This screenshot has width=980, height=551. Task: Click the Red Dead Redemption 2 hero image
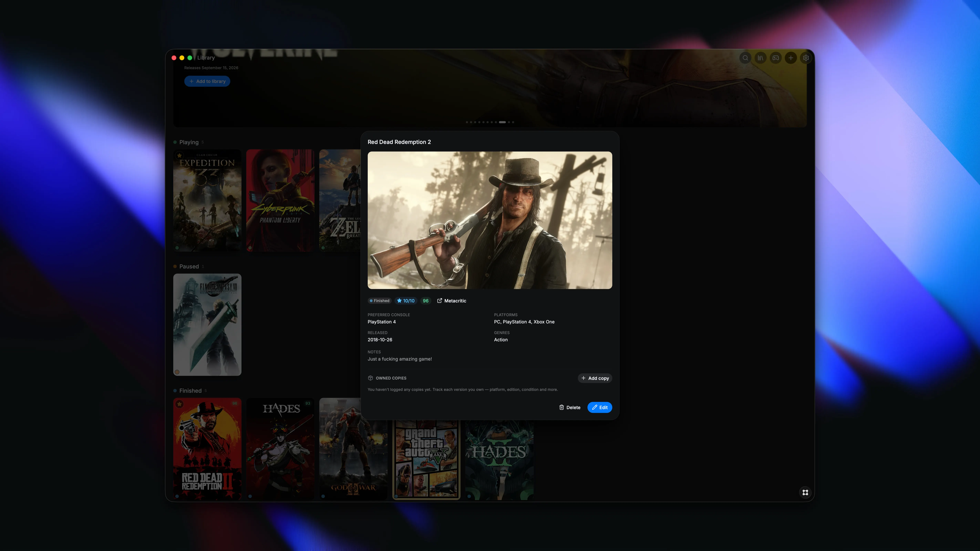[x=490, y=220]
